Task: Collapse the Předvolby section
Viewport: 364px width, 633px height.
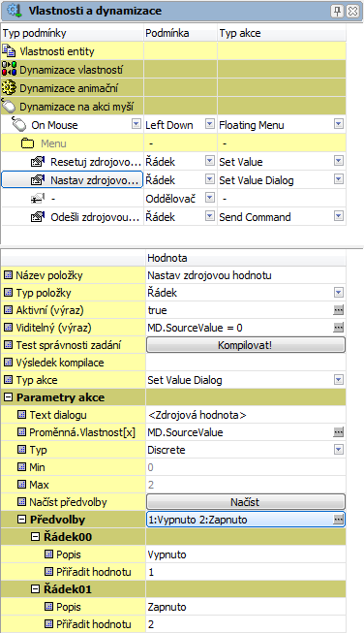Action: pos(21,520)
